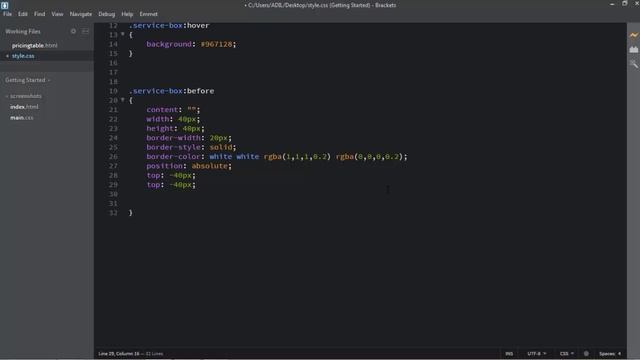The width and height of the screenshot is (640, 360).
Task: Open main.css in project tree
Action: 22,118
